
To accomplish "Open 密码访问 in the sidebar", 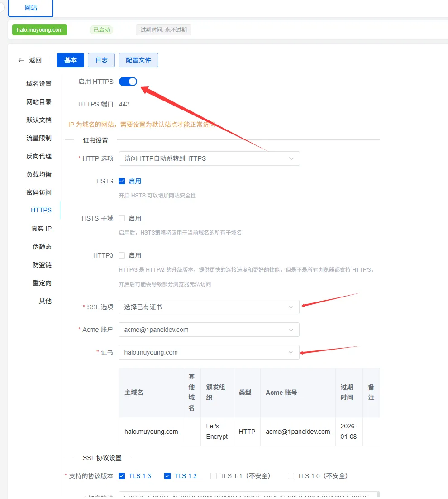I will [39, 192].
